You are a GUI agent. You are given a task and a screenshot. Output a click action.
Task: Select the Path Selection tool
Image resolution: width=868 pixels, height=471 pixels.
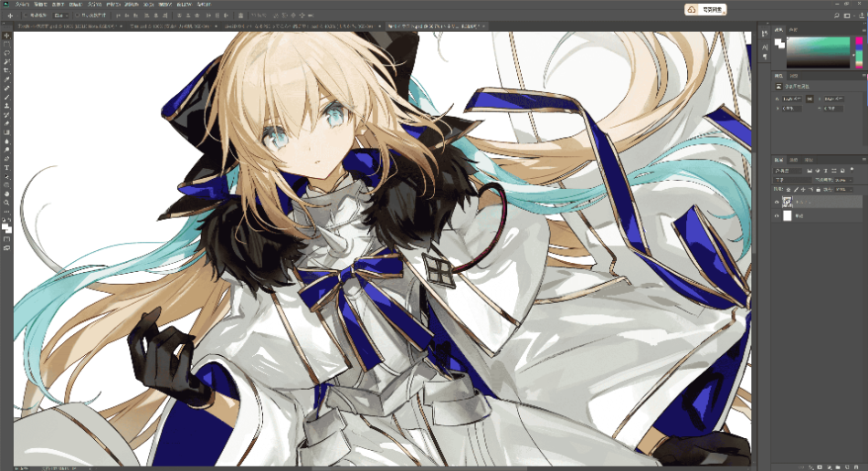pyautogui.click(x=6, y=176)
